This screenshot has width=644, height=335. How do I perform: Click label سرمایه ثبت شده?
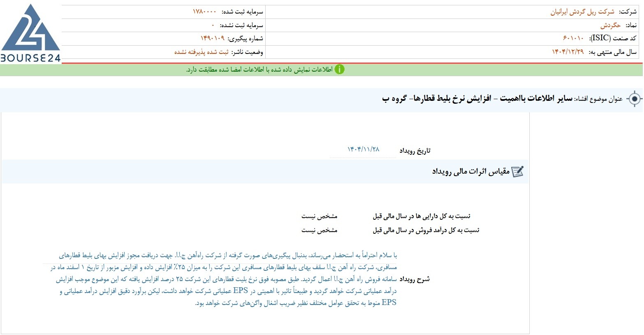coord(242,12)
